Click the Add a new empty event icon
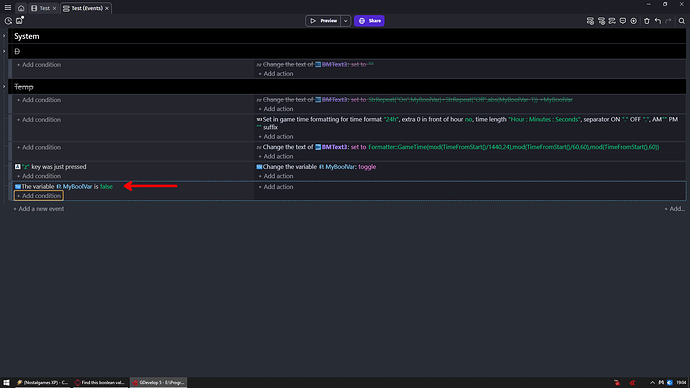The height and width of the screenshot is (388, 690). tap(590, 21)
